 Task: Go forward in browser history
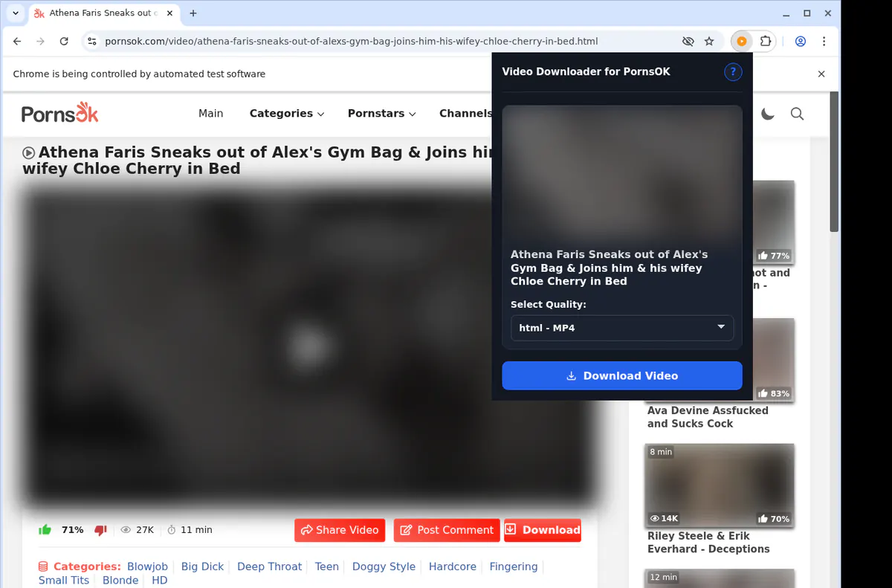[x=41, y=42]
